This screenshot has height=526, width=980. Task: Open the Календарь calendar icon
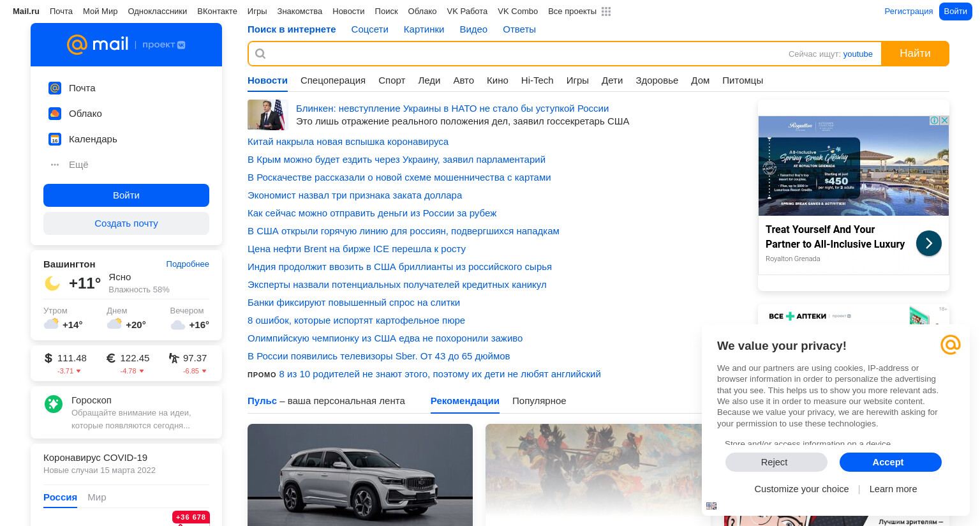(x=55, y=139)
